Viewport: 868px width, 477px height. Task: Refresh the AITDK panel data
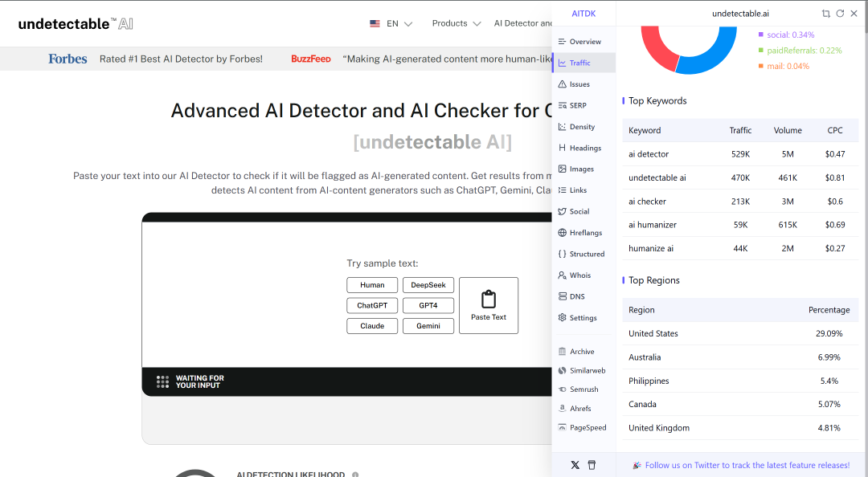840,14
